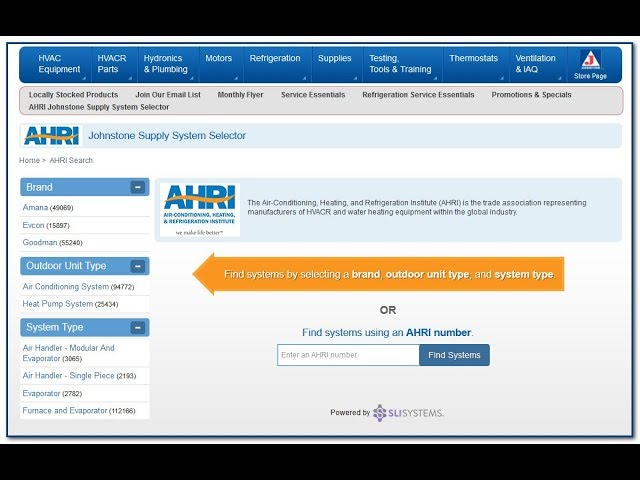Open the HVACR Parts menu
Image resolution: width=640 pixels, height=480 pixels.
(x=113, y=64)
